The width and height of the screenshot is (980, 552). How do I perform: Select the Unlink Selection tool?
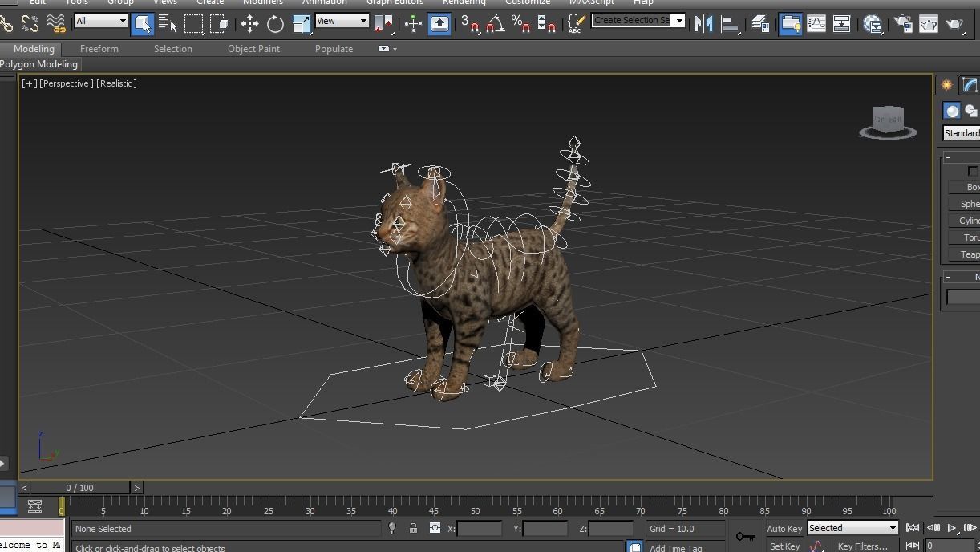click(x=30, y=24)
